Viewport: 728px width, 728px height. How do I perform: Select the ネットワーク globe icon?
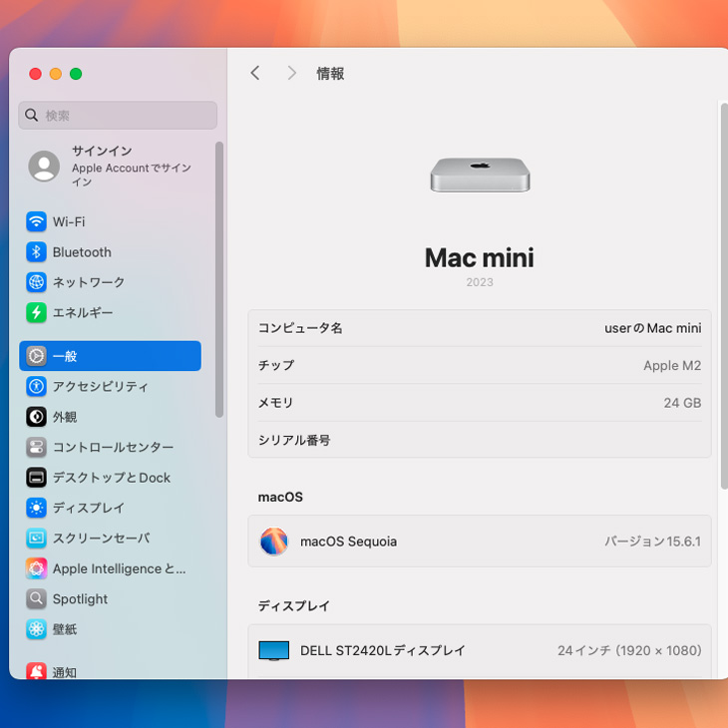36,282
